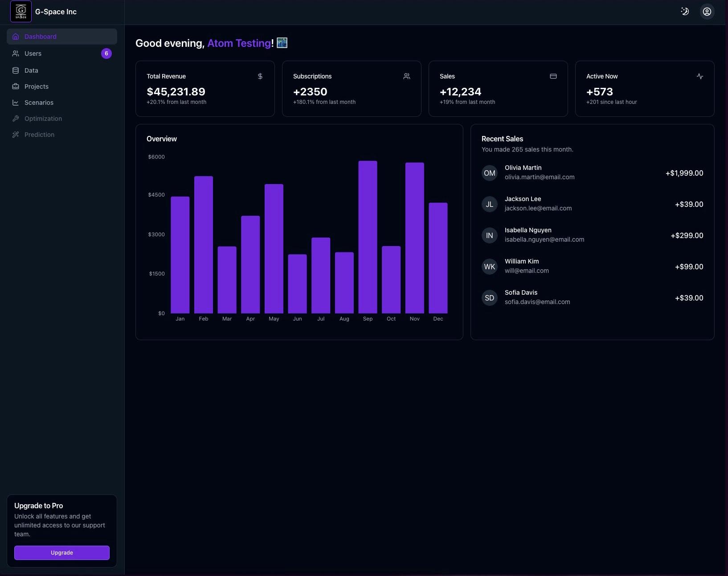Viewport: 728px width, 576px height.
Task: Open the Data section
Action: [x=62, y=70]
